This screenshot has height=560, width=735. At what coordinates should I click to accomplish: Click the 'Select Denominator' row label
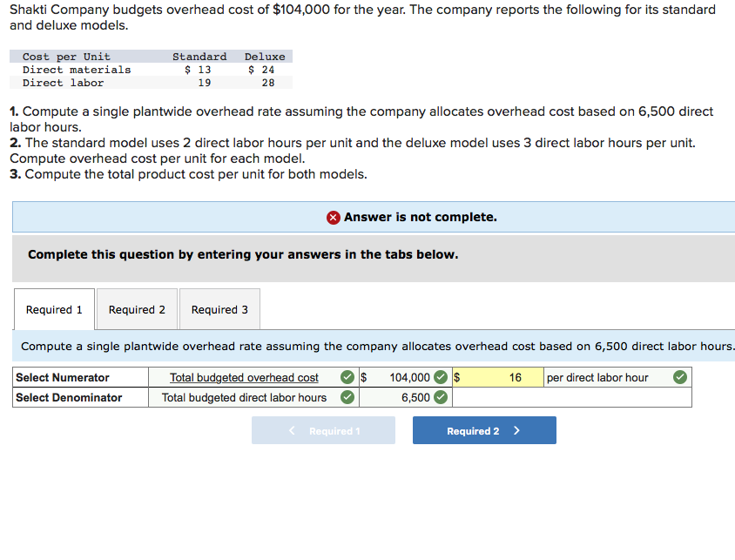[69, 397]
